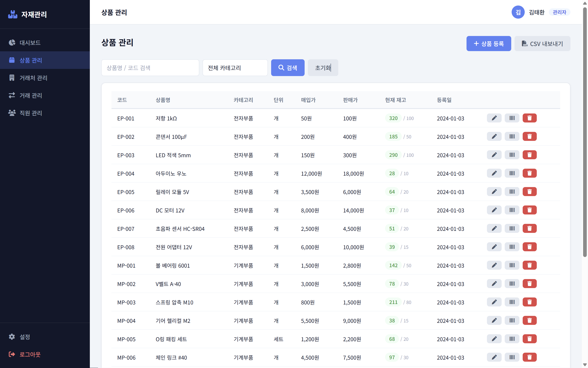This screenshot has width=588, height=368.
Task: Focus the 상품명 / 코드 검색 field
Action: (x=150, y=68)
